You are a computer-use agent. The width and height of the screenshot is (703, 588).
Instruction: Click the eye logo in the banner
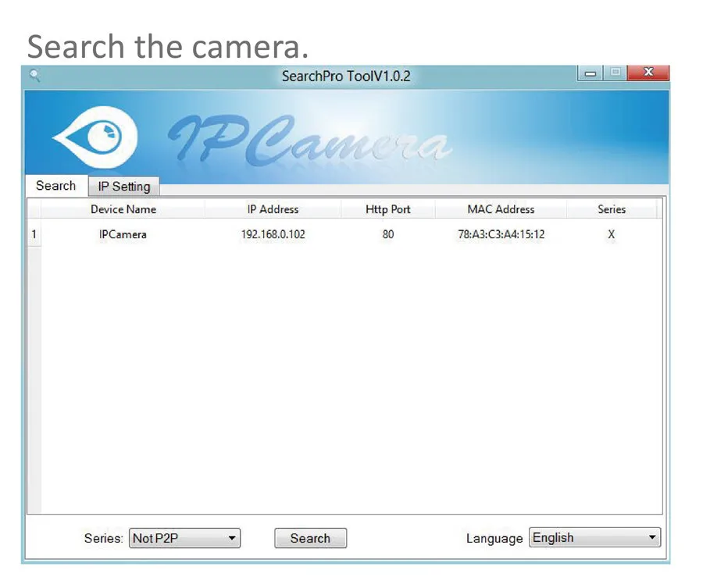[96, 136]
